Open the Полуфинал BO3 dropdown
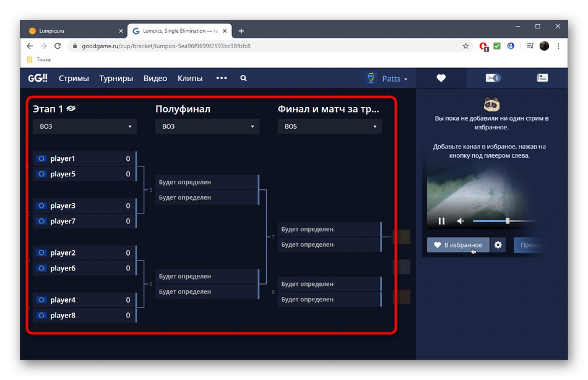Screen dimensions: 588x380 click(207, 126)
